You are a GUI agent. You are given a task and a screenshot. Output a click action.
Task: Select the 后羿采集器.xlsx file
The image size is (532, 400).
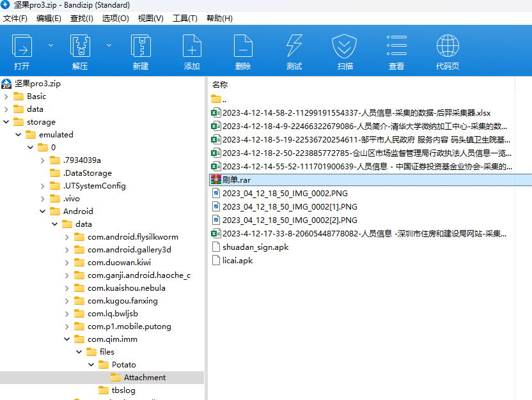(x=351, y=113)
